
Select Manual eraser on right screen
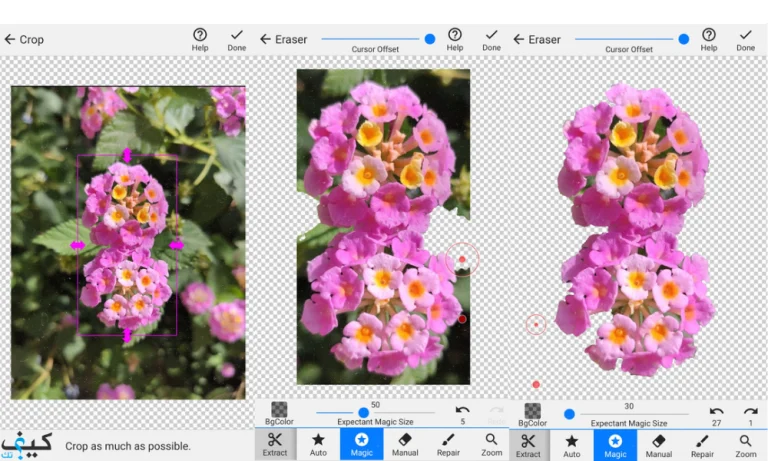[x=659, y=446]
